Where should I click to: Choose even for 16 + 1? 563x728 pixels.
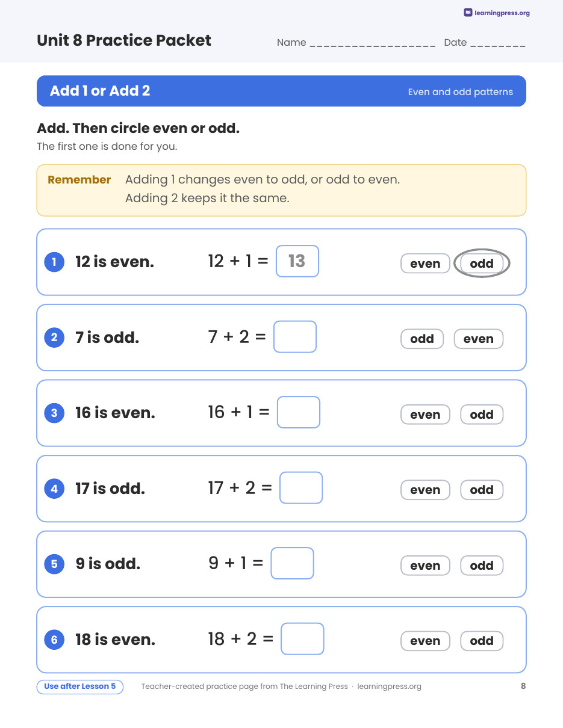pos(425,415)
